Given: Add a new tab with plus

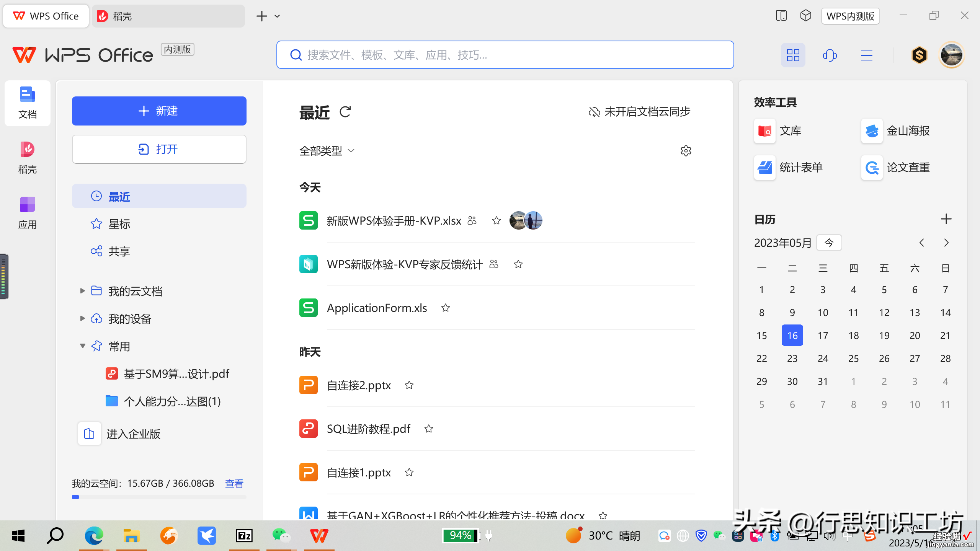Looking at the screenshot, I should coord(261,16).
